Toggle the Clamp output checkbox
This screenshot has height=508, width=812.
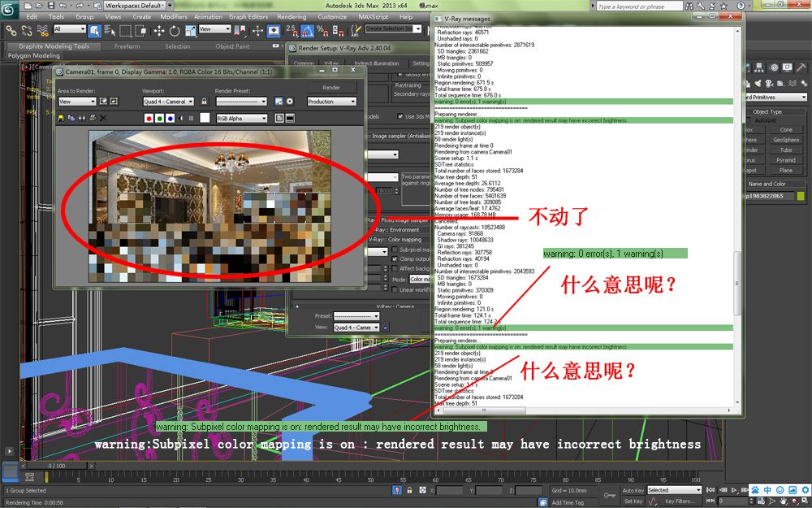395,259
